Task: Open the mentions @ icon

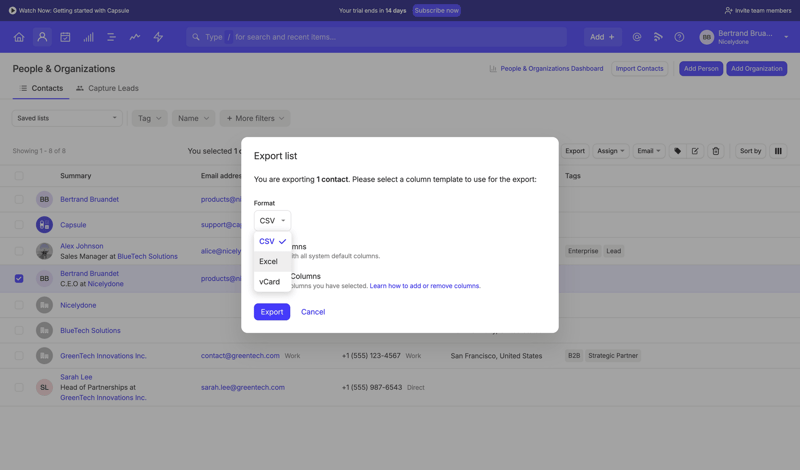Action: (x=637, y=37)
